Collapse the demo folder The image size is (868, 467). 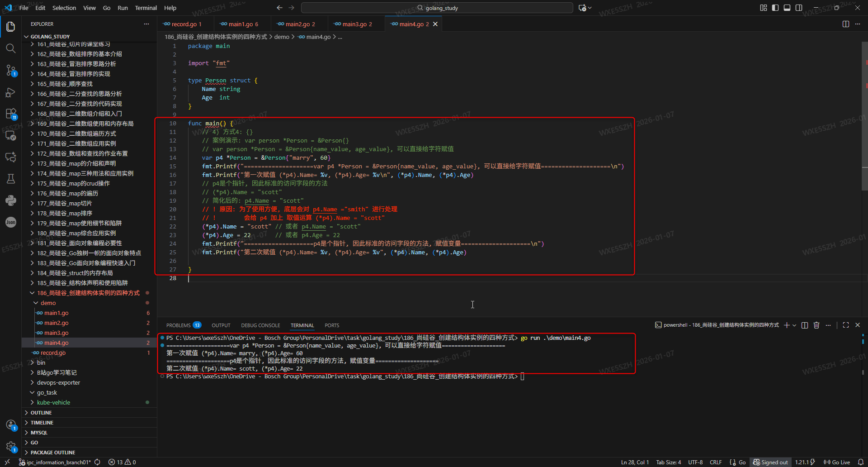point(90,303)
